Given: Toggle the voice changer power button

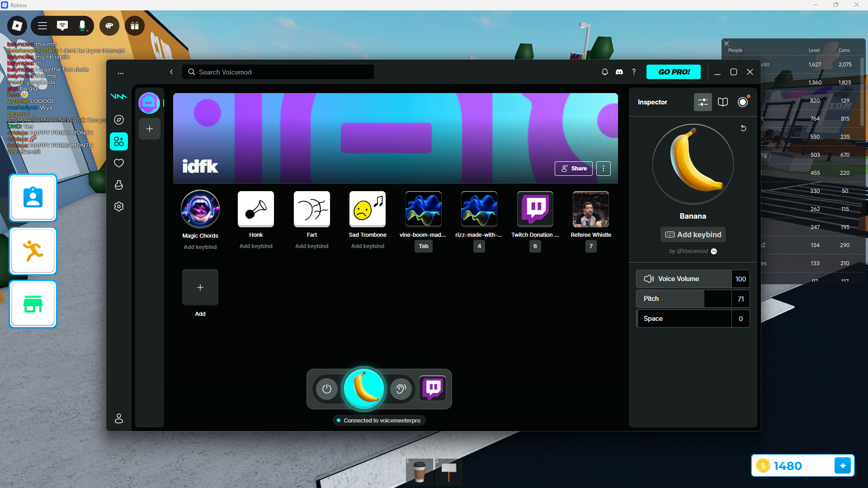Looking at the screenshot, I should coord(327,389).
